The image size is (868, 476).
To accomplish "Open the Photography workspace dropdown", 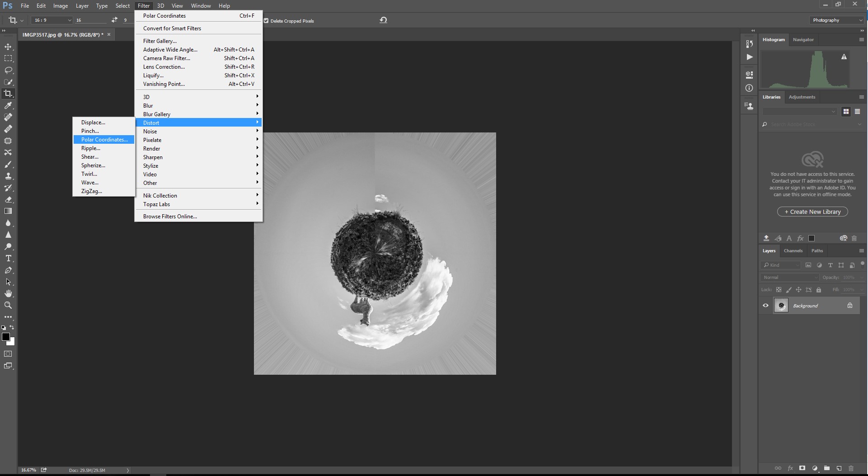I will tap(836, 20).
